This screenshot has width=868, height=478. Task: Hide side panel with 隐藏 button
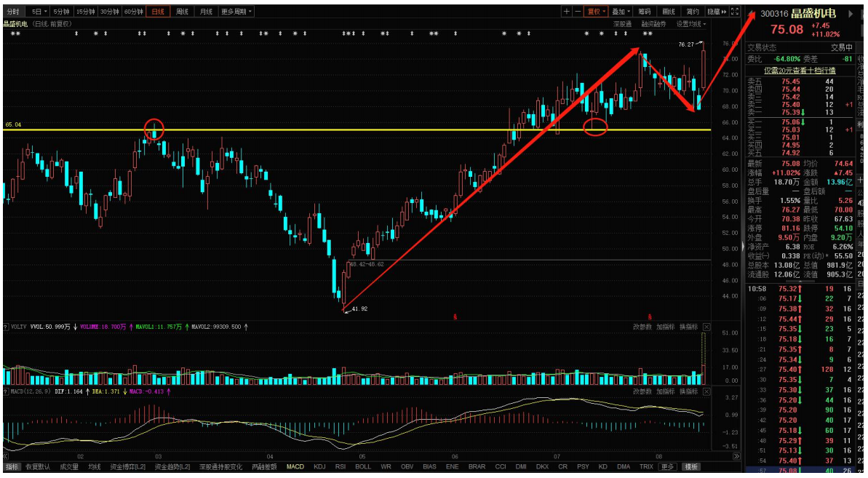717,12
